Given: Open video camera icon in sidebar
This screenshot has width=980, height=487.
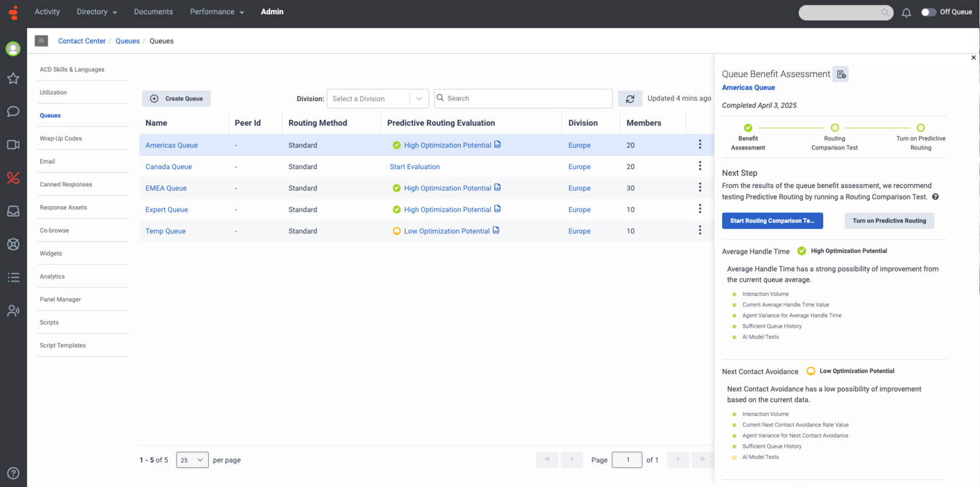Looking at the screenshot, I should tap(13, 145).
